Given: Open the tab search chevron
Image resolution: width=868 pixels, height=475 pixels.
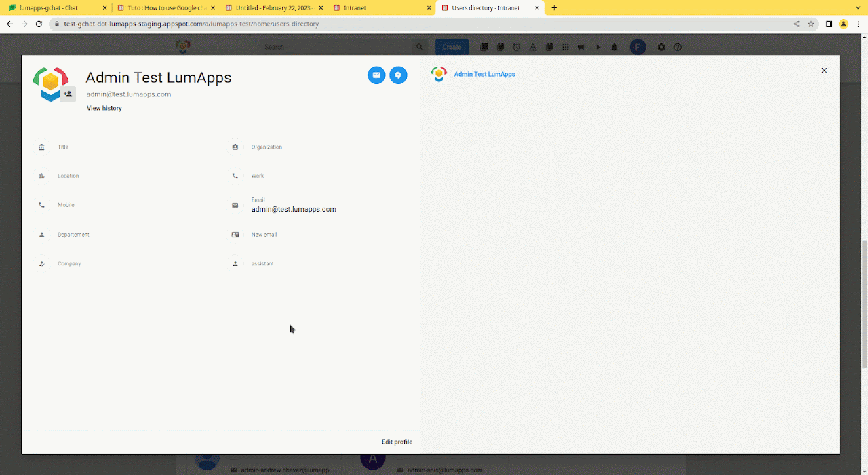Looking at the screenshot, I should click(x=859, y=8).
